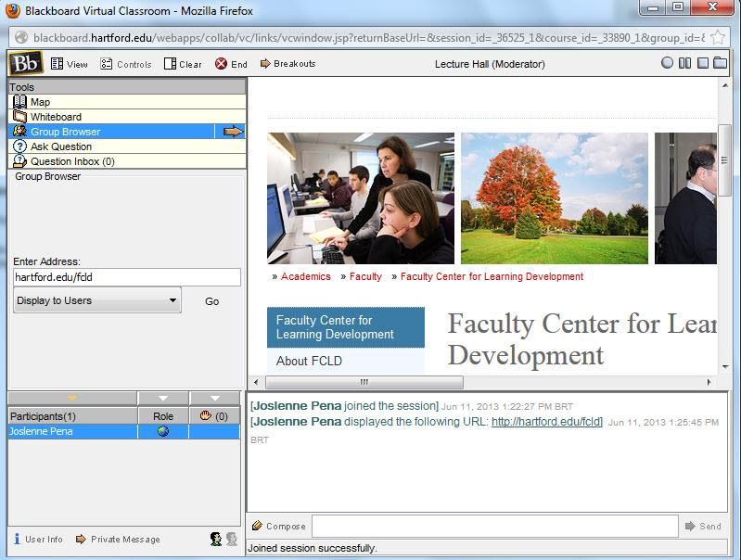Click the scroll right arrow

(x=709, y=382)
